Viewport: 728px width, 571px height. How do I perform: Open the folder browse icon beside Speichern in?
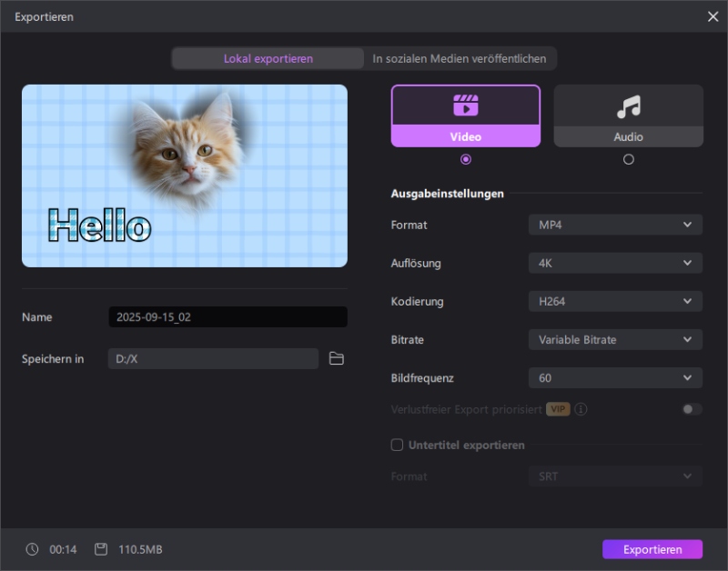click(337, 359)
